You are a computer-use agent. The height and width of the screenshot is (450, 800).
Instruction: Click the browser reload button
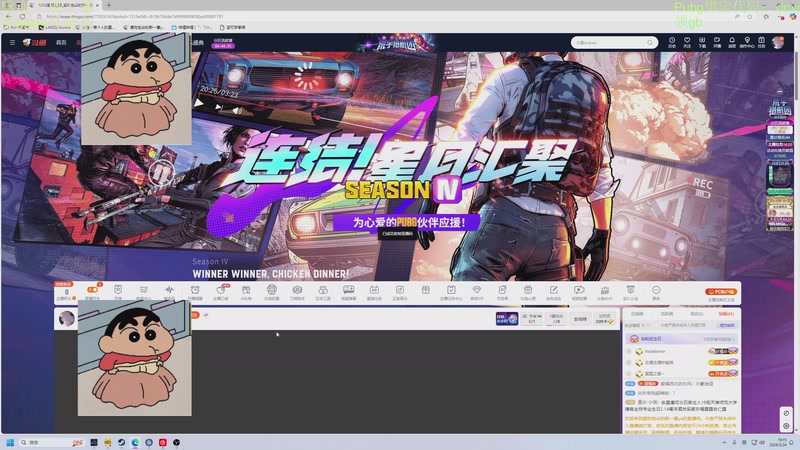click(x=22, y=16)
